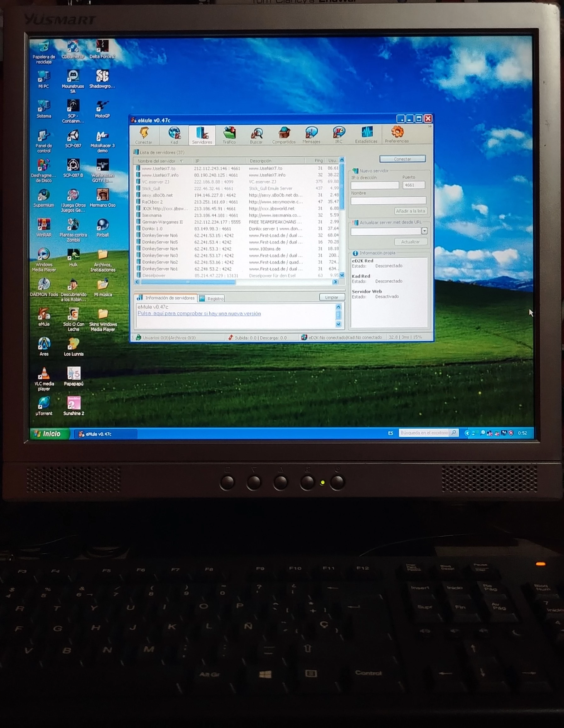This screenshot has height=728, width=564.
Task: Select the www.UseNeXT.to server row
Action: (x=237, y=168)
